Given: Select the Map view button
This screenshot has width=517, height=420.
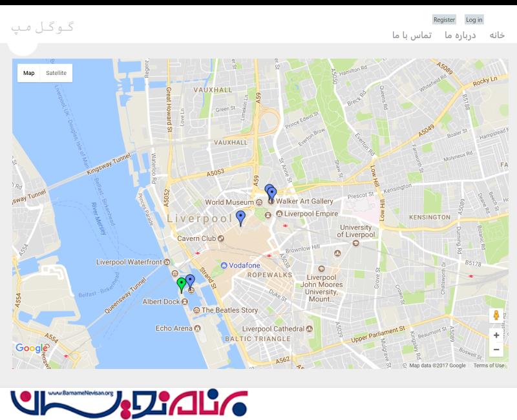Looking at the screenshot, I should 28,73.
